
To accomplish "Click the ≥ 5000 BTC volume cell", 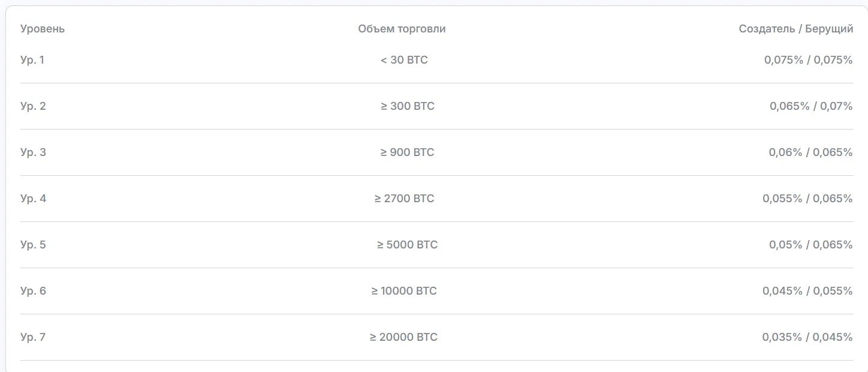I will [x=407, y=245].
